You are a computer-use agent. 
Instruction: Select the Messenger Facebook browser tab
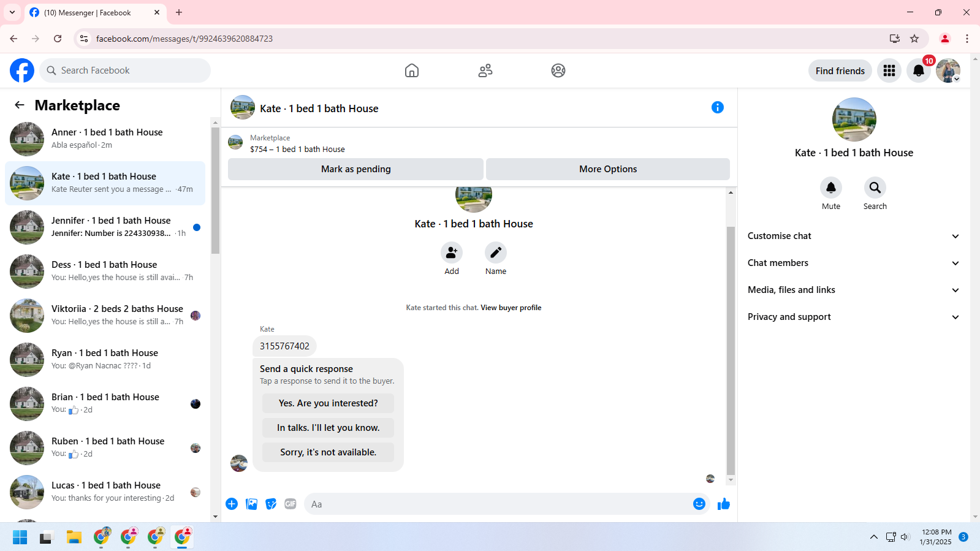[95, 12]
